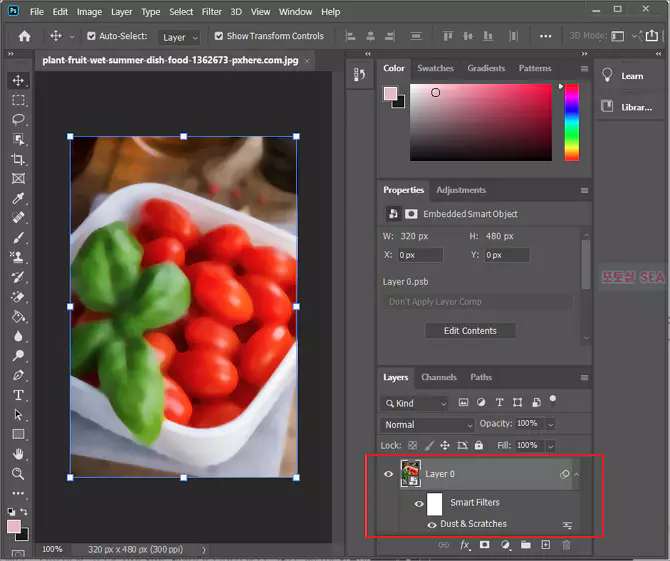The height and width of the screenshot is (561, 670).
Task: Click the layer fx styles icon
Action: point(464,545)
